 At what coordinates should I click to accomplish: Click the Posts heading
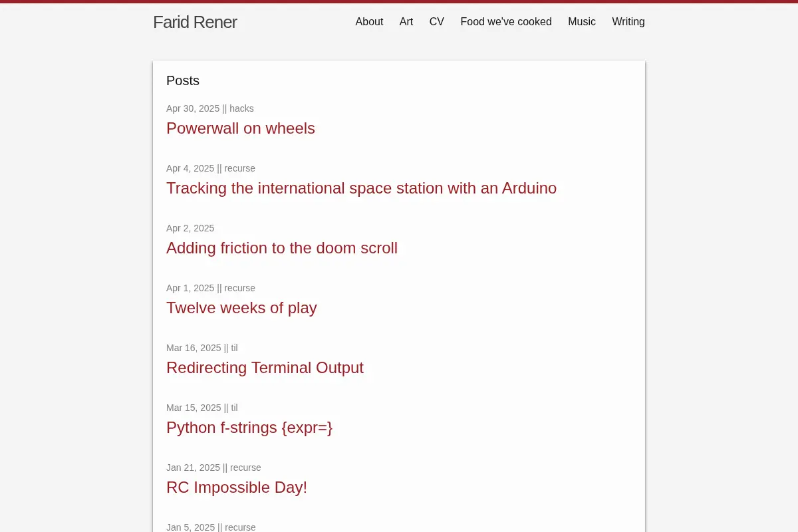183,80
